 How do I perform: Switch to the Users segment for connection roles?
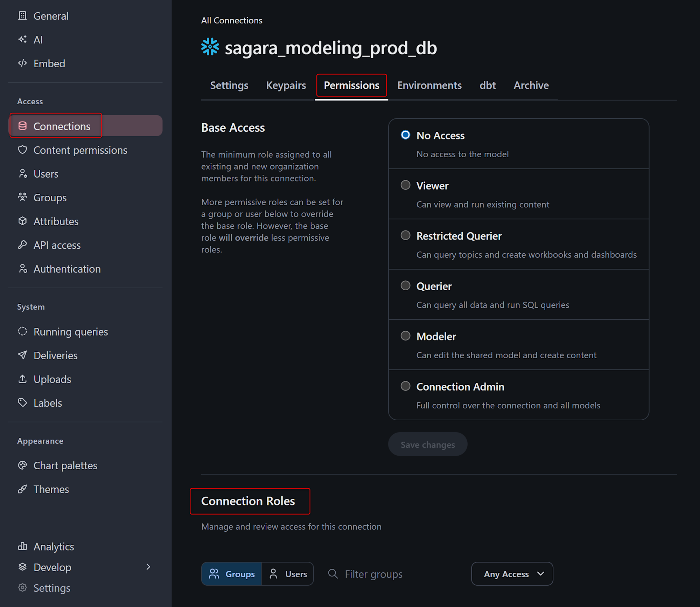(288, 574)
